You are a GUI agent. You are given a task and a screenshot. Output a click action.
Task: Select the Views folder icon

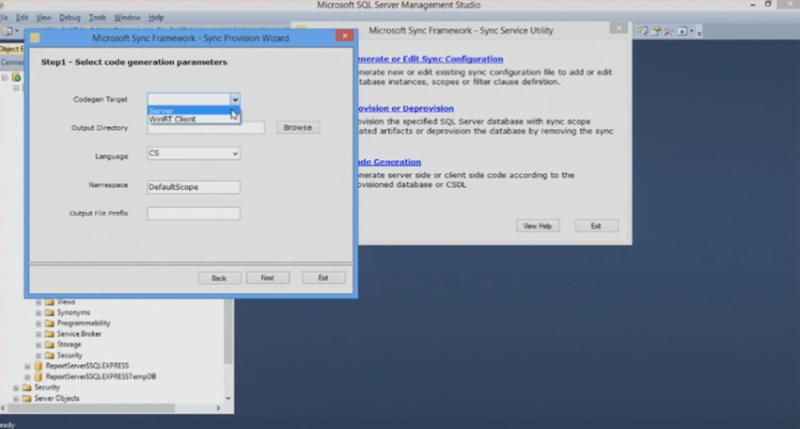[x=49, y=302]
